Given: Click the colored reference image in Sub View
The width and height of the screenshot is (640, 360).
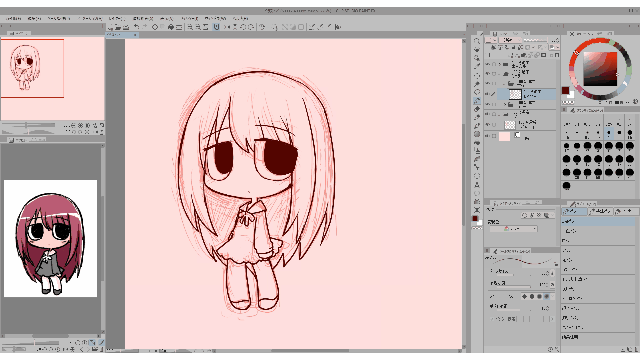Looking at the screenshot, I should pos(51,238).
